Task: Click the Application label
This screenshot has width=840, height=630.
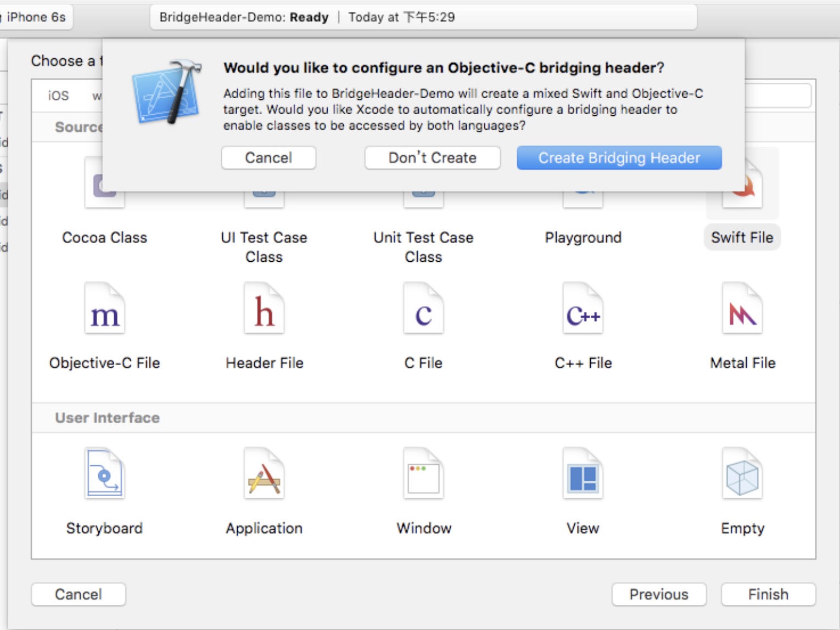Action: pos(264,528)
